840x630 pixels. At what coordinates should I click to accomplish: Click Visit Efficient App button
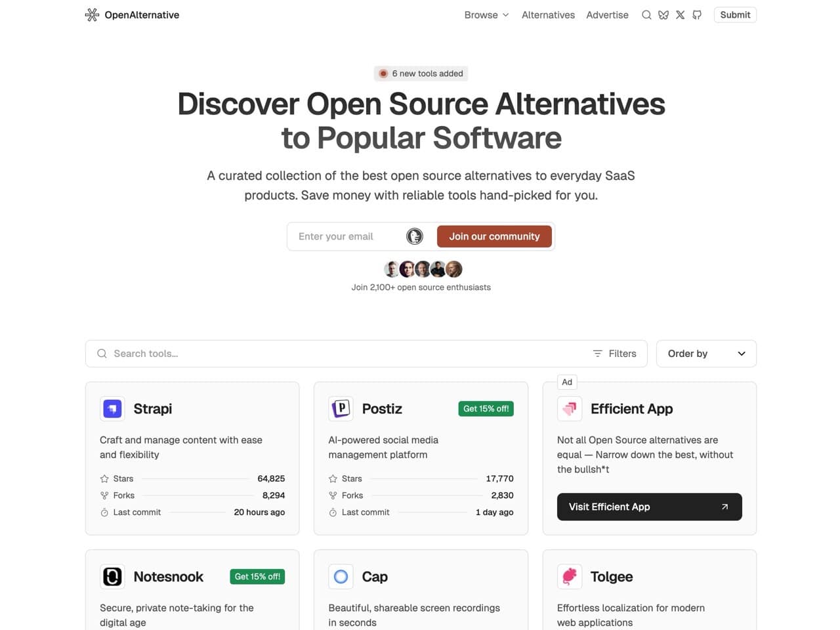[649, 507]
